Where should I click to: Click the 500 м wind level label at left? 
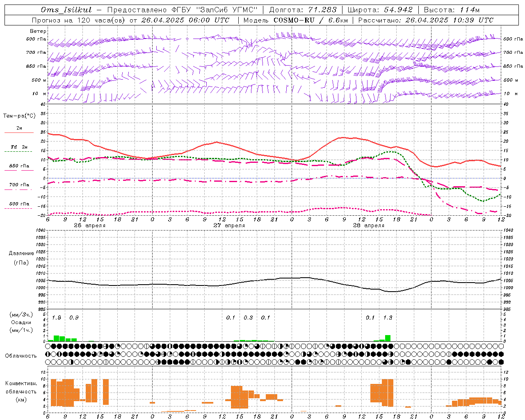[39, 80]
